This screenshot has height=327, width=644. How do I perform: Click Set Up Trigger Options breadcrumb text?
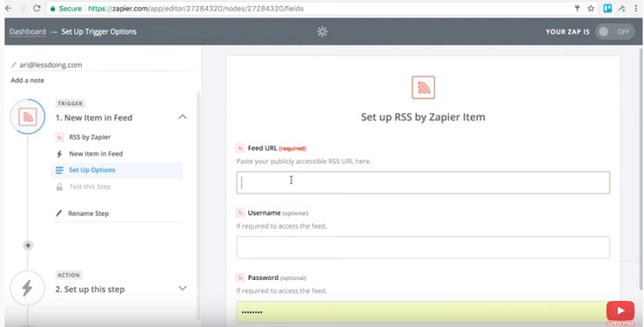coord(99,31)
